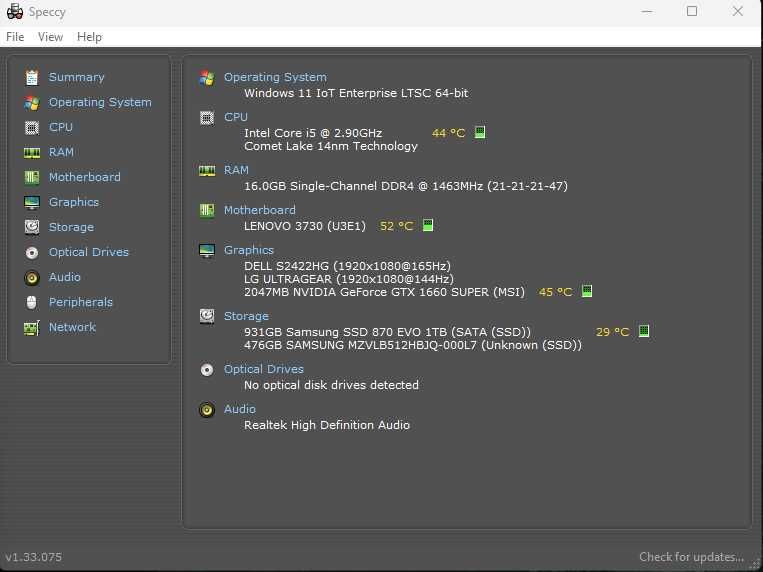
Task: Select the Peripherals mouse icon
Action: (x=32, y=302)
